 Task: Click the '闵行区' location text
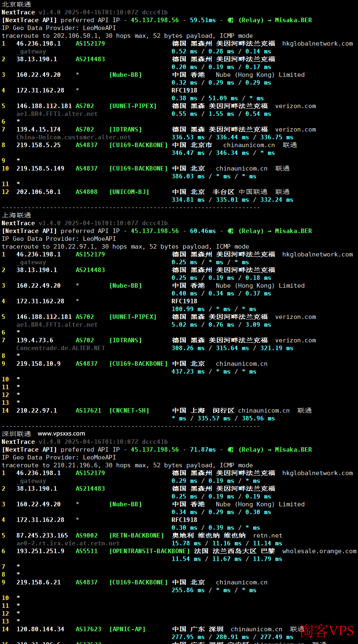223,411
